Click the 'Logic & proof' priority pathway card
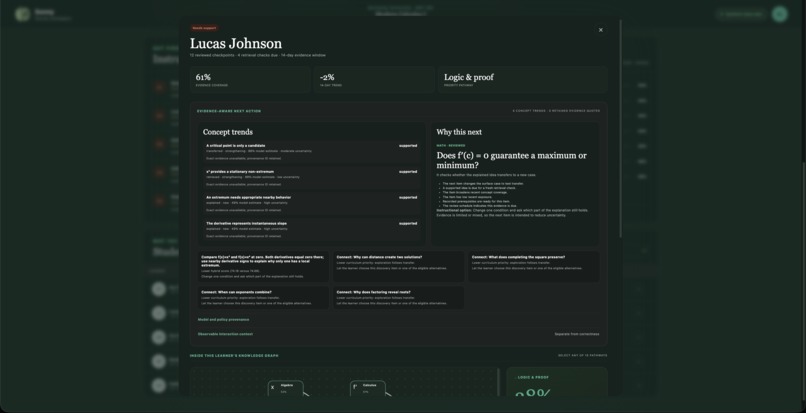Screen dimensions: 806x413 point(523,80)
